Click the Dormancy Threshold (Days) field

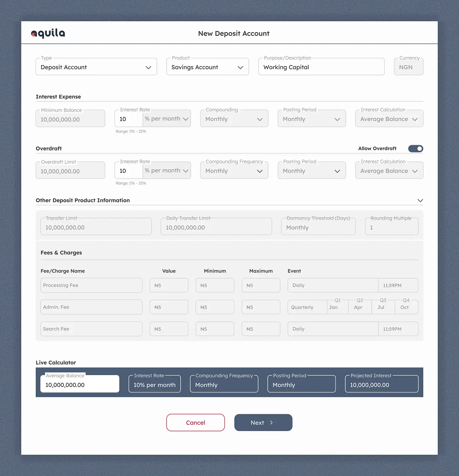tap(318, 227)
